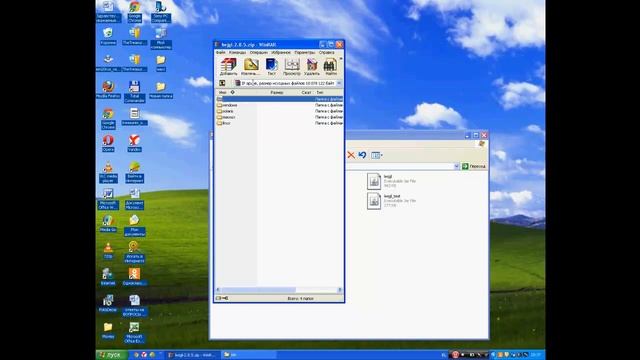The image size is (640, 360).
Task: Open the Команды menu in WinRAR
Action: click(x=237, y=52)
